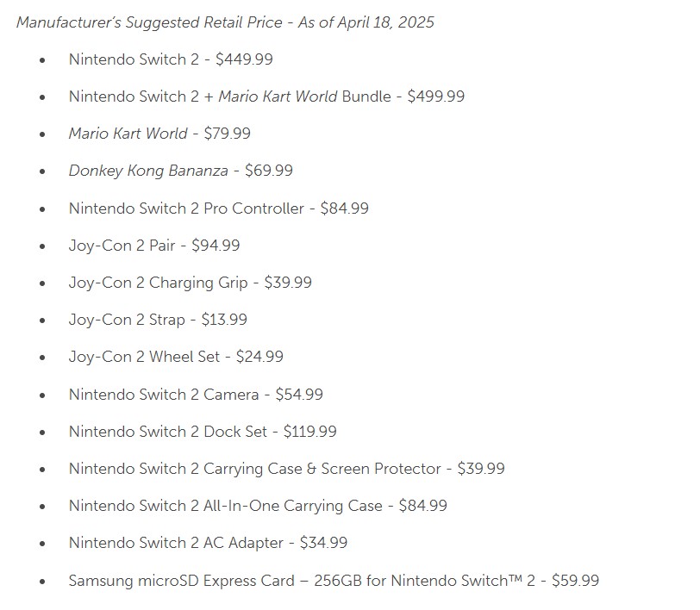Select the Joy-Con 2 Pair $94.99 line
Image resolution: width=700 pixels, height=610 pixels.
[x=154, y=246]
